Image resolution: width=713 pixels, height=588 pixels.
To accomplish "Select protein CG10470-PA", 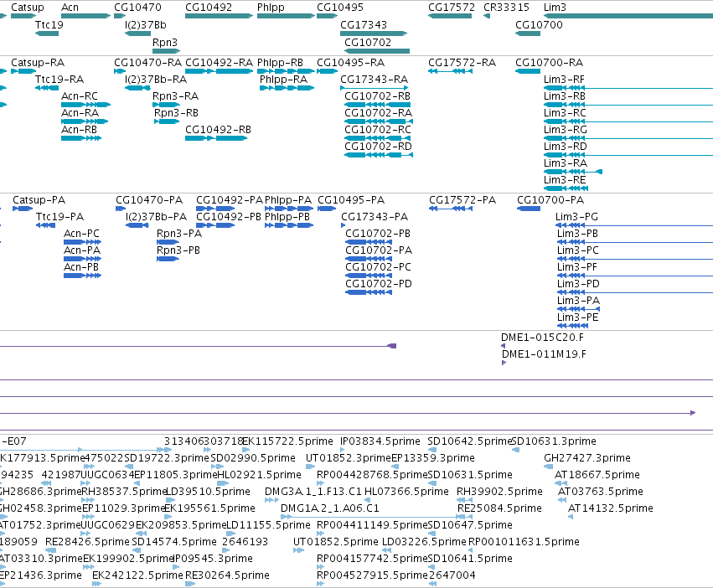I will click(121, 209).
